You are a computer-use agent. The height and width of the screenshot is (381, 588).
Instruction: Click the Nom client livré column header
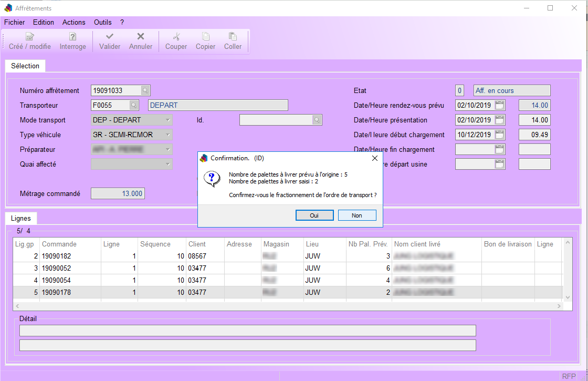[x=437, y=244]
